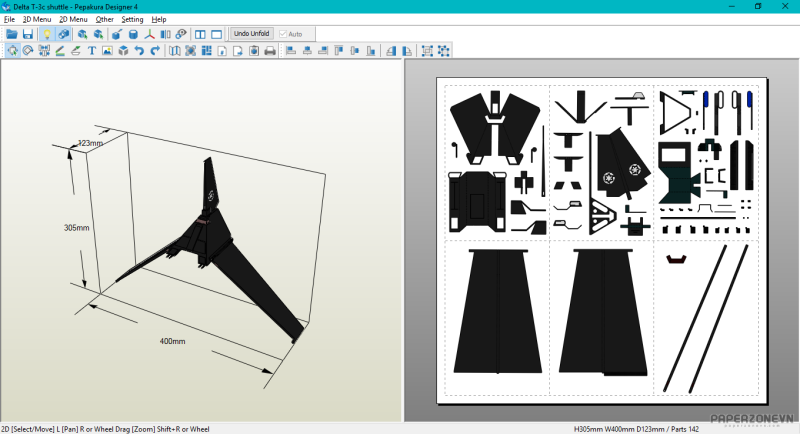Open the Help menu
Image resolution: width=800 pixels, height=434 pixels.
tap(159, 19)
